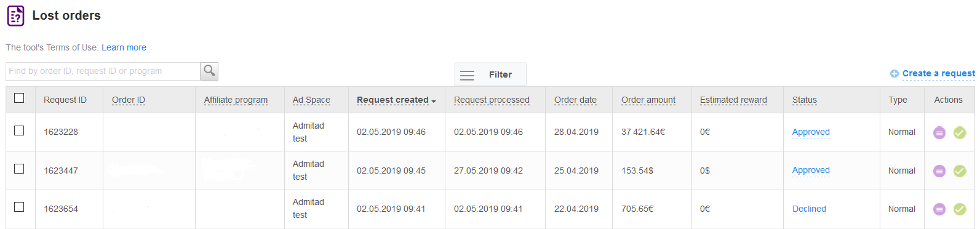Focus the order ID search field
The width and height of the screenshot is (980, 229).
pyautogui.click(x=103, y=71)
